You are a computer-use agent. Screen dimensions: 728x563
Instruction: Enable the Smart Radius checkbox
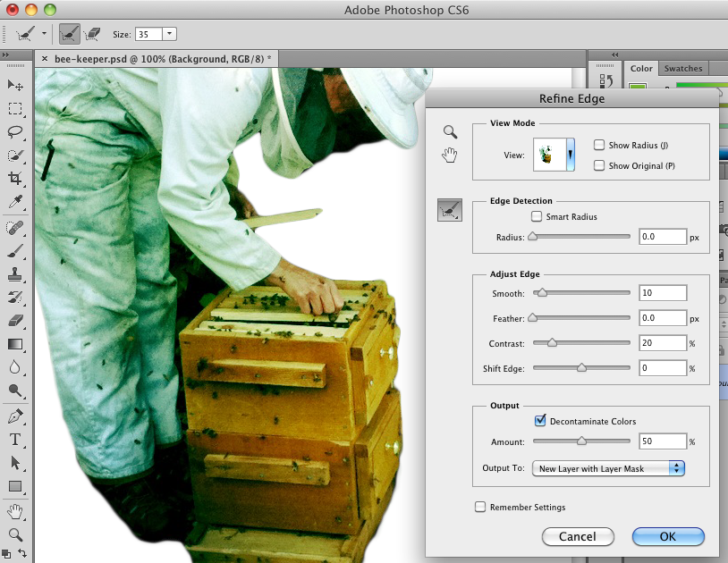[537, 216]
